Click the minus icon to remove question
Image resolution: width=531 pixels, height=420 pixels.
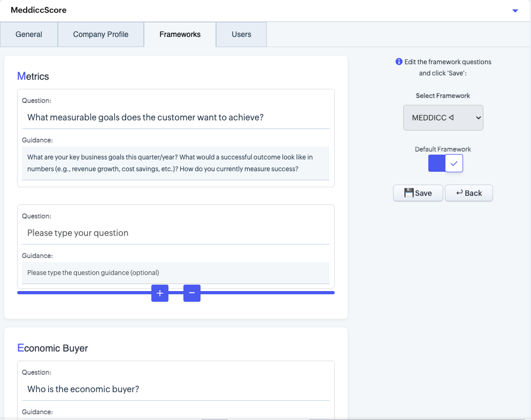(x=191, y=293)
